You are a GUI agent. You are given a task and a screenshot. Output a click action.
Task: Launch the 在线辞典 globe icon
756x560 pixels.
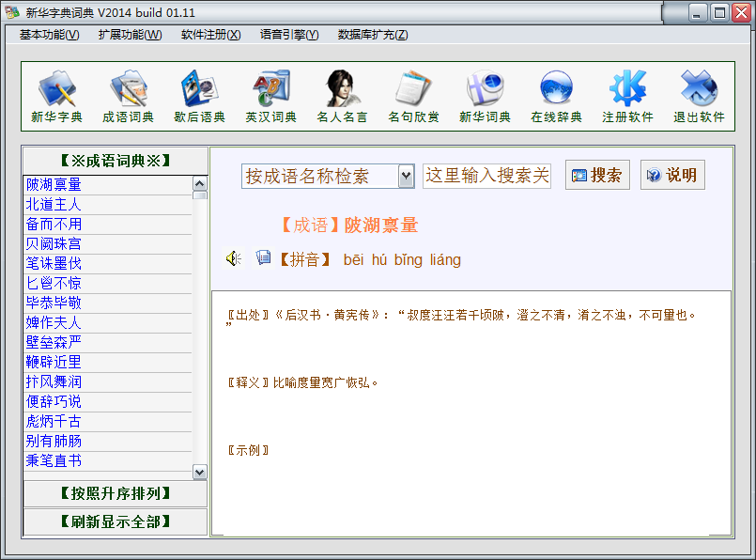[x=556, y=96]
